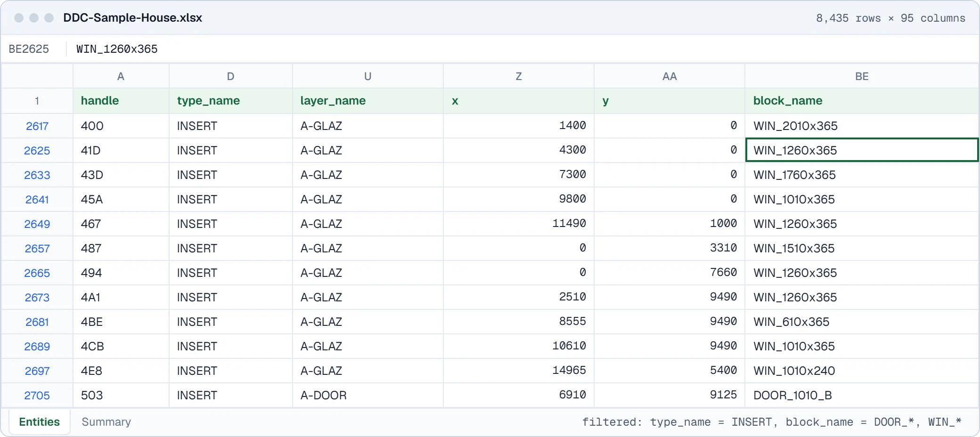Click cell WIN_2010x365
Viewport: 980px width, 437px height.
tap(862, 126)
